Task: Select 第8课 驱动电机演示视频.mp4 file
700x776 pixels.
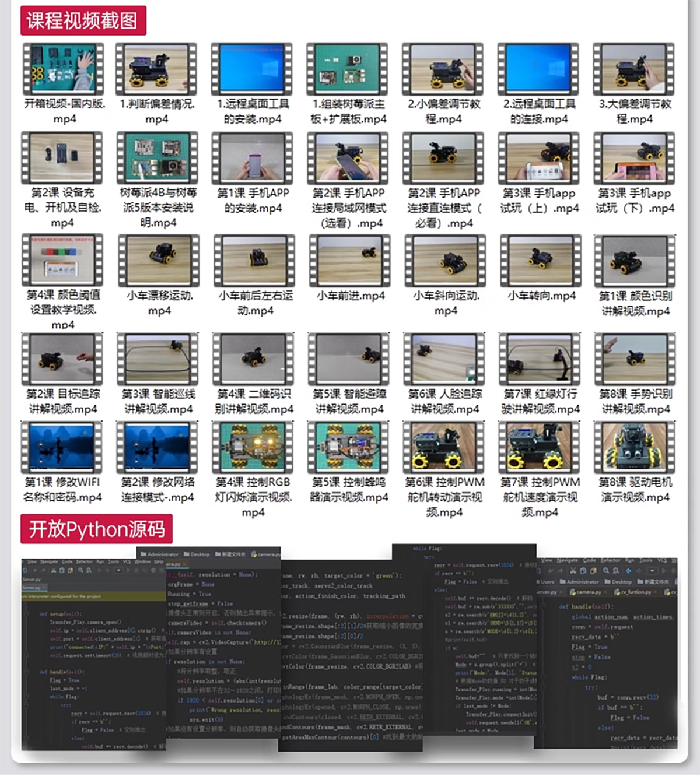Action: point(635,448)
